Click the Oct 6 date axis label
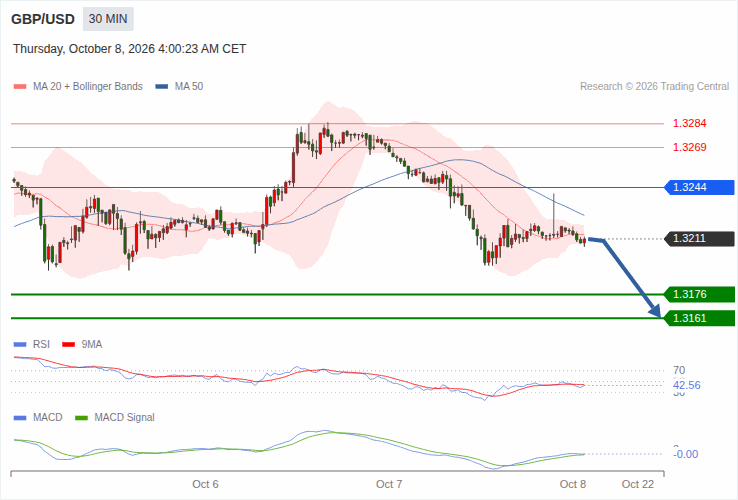738x500 pixels. point(205,484)
